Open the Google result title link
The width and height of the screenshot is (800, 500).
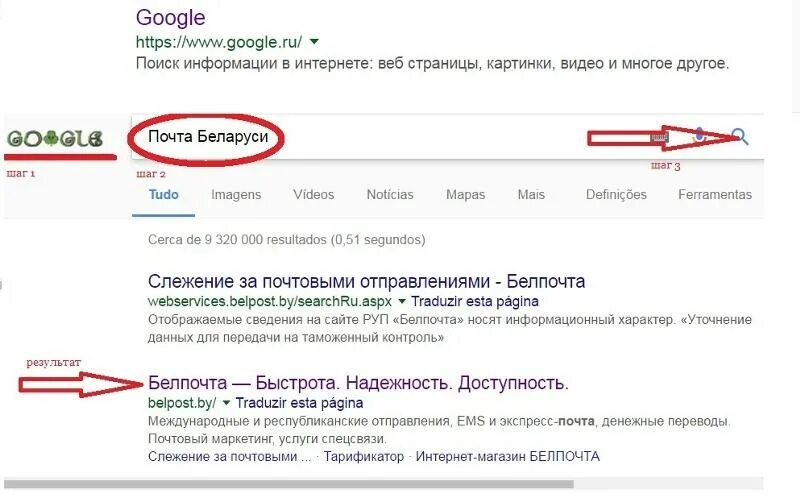click(x=170, y=18)
